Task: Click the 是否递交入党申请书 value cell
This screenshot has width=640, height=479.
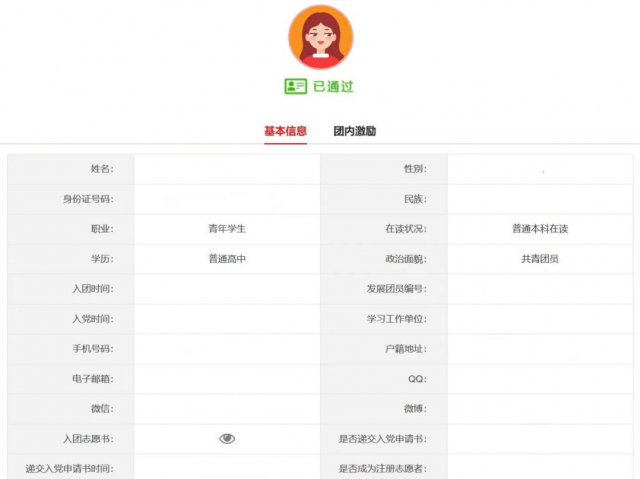Action: pos(540,438)
